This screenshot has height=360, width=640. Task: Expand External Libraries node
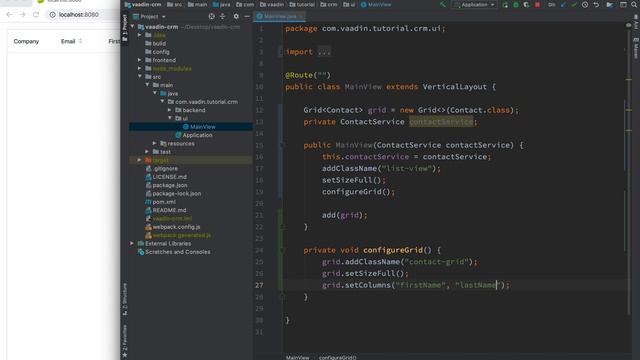(x=132, y=243)
